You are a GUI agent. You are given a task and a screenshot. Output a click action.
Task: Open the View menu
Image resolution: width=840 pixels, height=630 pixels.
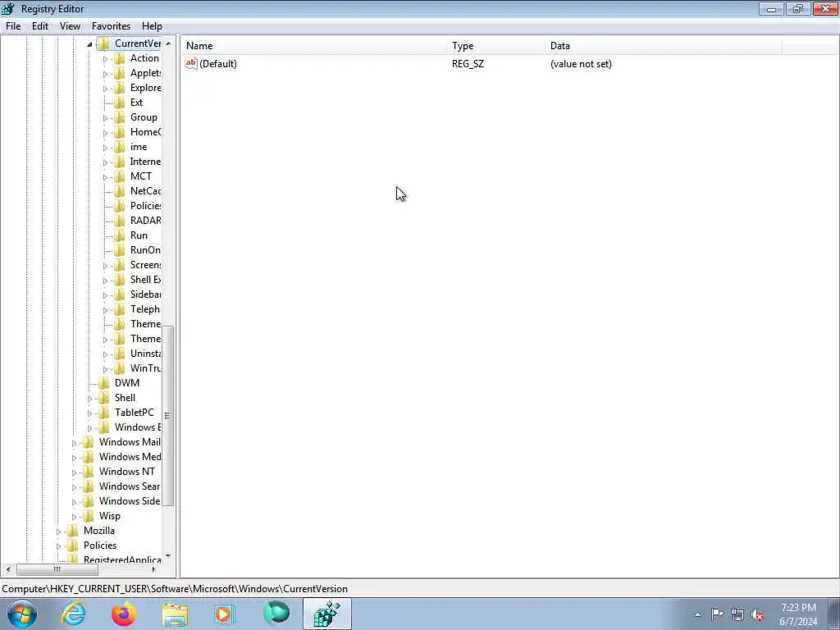pos(70,26)
